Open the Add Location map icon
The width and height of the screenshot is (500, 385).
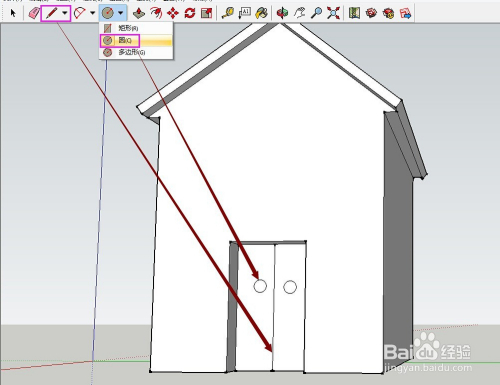354,13
